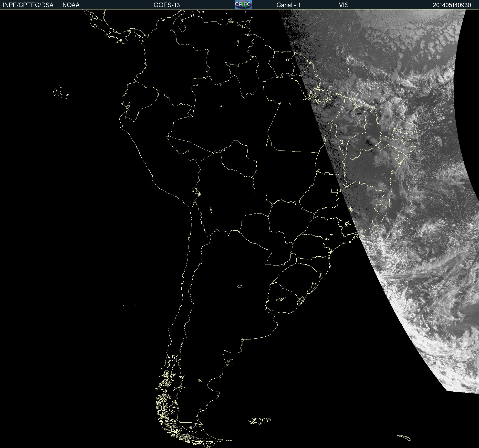Click the Canal - 1 label

(x=289, y=5)
